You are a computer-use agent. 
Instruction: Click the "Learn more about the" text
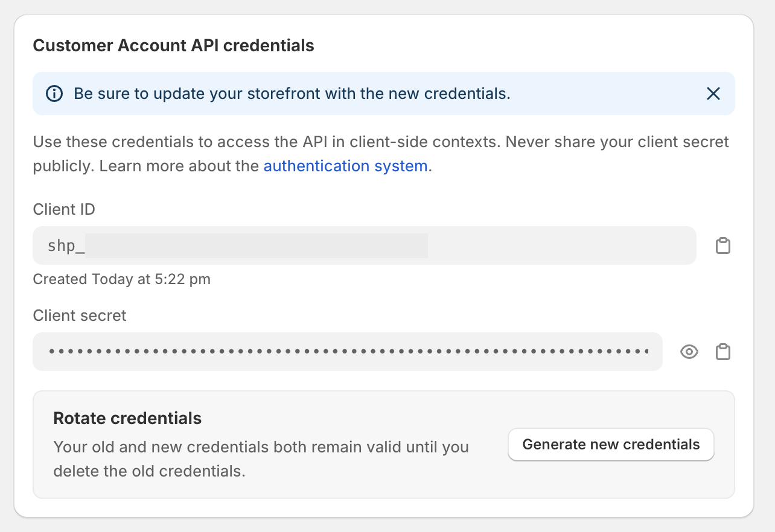click(x=179, y=166)
